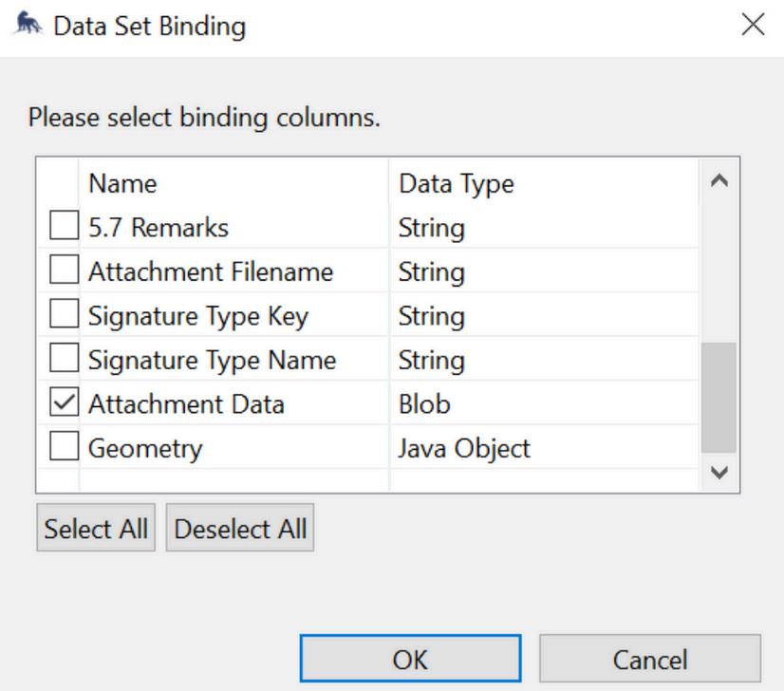This screenshot has width=784, height=691.
Task: Click the Attachment Data row name
Action: click(x=186, y=404)
